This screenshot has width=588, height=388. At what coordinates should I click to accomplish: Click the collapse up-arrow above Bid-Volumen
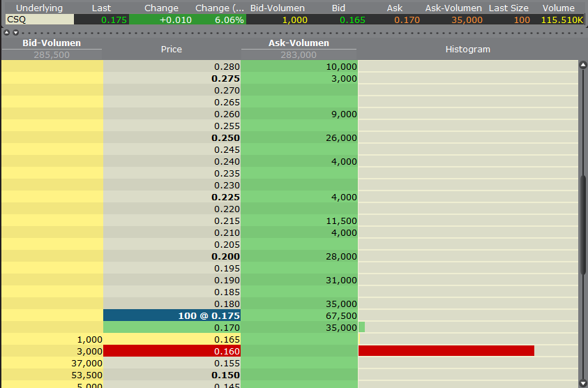point(7,33)
